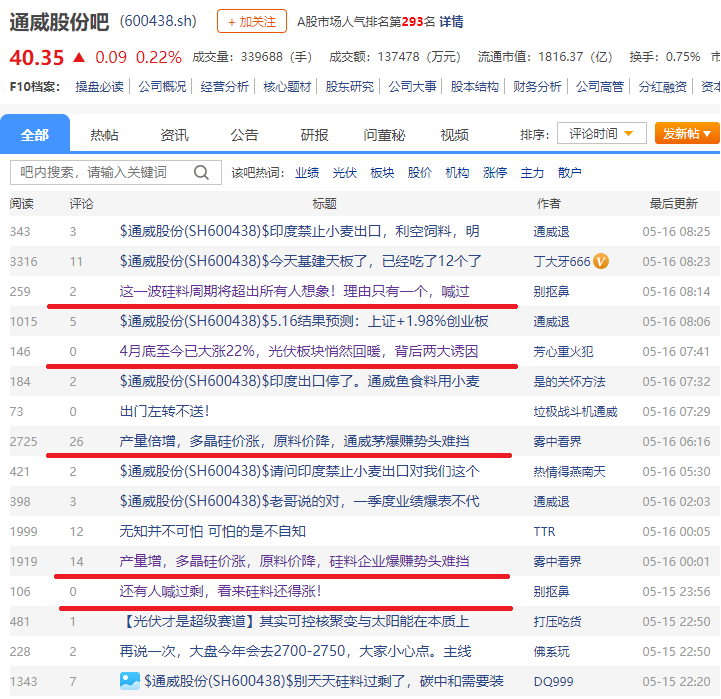Image resolution: width=721 pixels, height=699 pixels.
Task: Open post 【光伏才是超级赛道】
Action: point(294,621)
